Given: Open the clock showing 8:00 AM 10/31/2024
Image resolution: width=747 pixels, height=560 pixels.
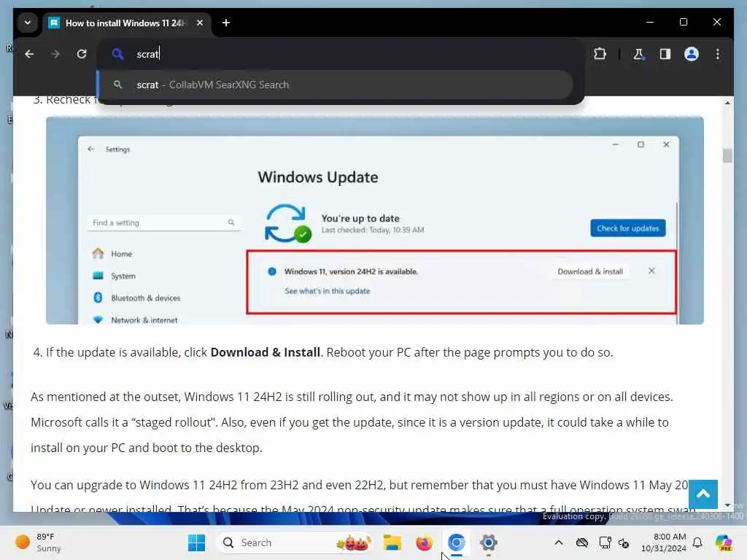Looking at the screenshot, I should point(663,542).
